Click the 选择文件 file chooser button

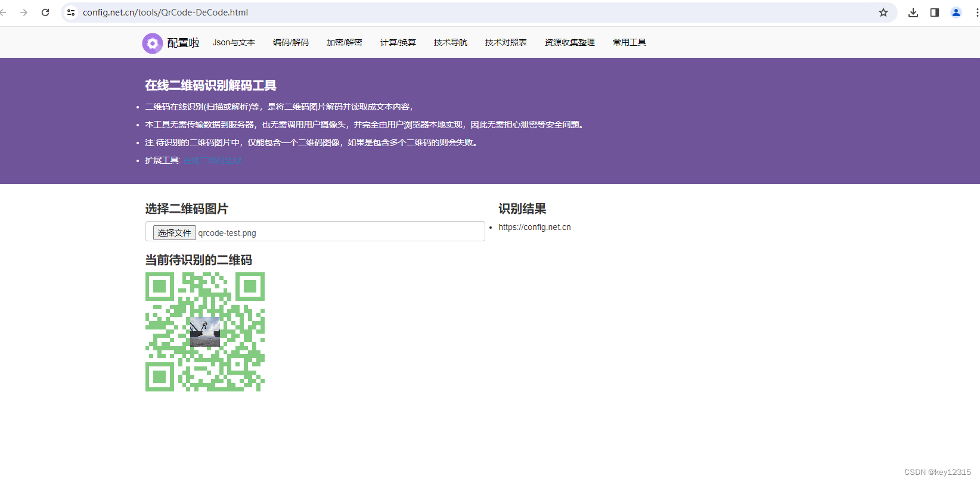pos(175,233)
